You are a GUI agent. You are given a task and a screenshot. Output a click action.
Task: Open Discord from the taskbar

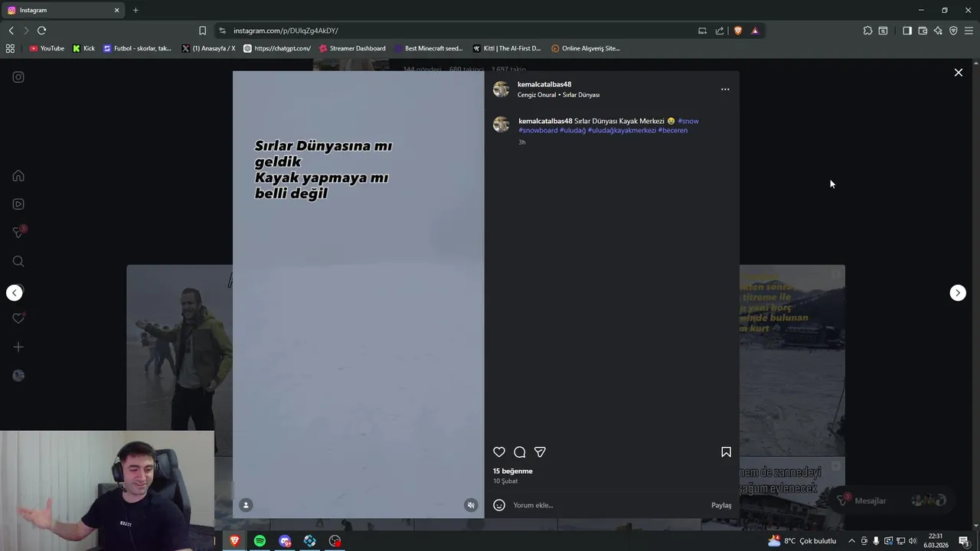point(285,541)
